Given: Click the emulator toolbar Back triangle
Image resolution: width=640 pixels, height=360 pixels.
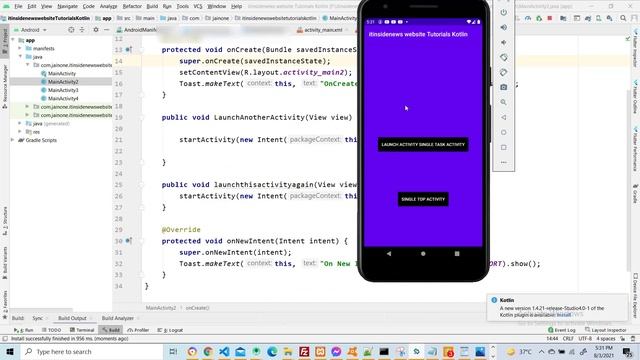Looking at the screenshot, I should 504,117.
